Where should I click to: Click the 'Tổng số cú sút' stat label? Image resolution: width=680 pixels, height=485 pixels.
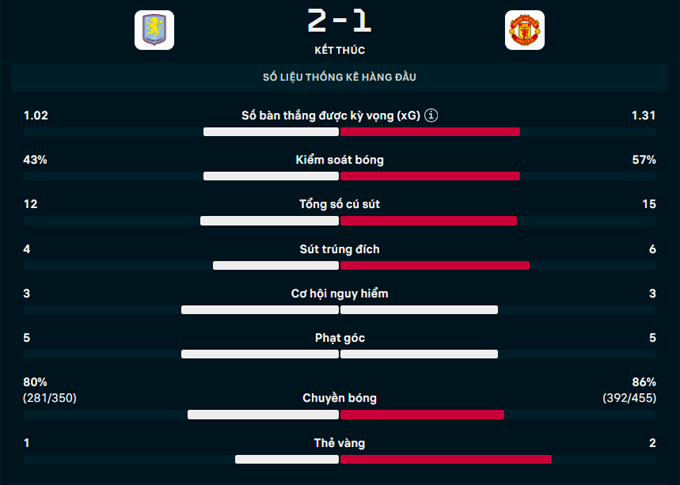click(x=339, y=204)
